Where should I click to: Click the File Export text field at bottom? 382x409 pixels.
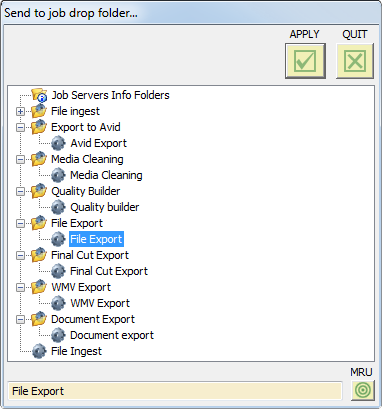pyautogui.click(x=175, y=391)
